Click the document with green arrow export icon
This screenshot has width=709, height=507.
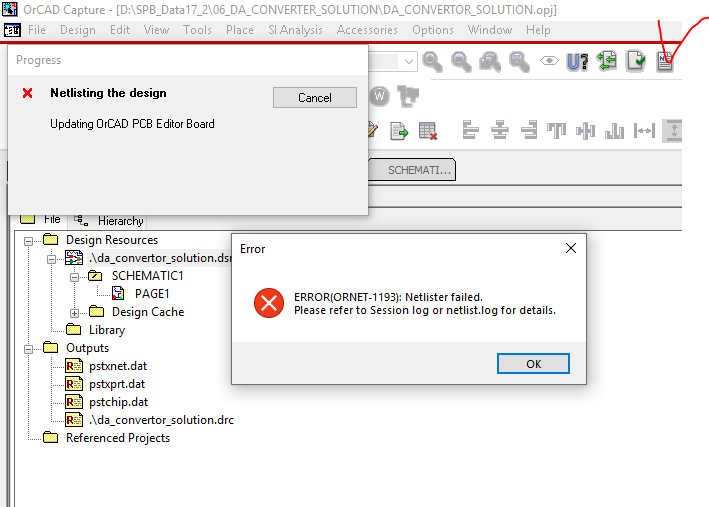coord(399,131)
